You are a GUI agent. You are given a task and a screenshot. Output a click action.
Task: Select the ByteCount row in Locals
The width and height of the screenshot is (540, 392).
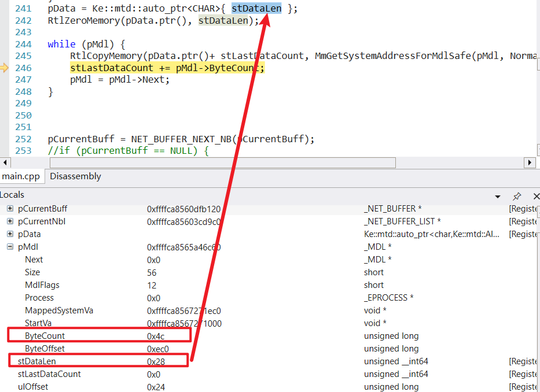click(x=270, y=336)
